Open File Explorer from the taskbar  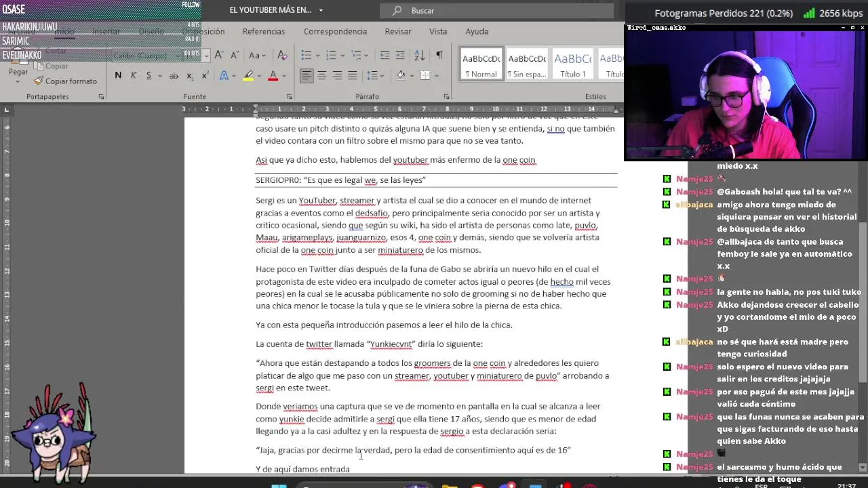449,485
